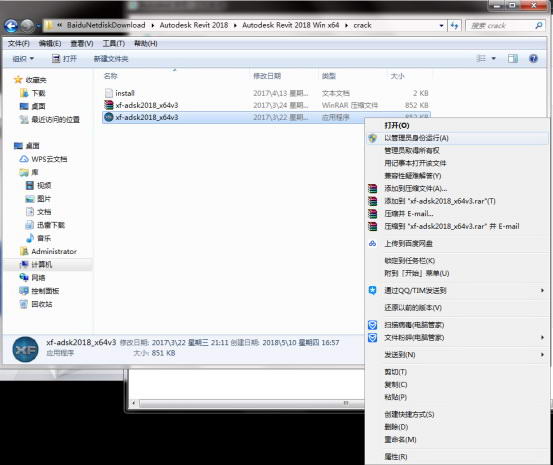553x465 pixels.
Task: Select 计算机 in navigation pane
Action: (41, 265)
